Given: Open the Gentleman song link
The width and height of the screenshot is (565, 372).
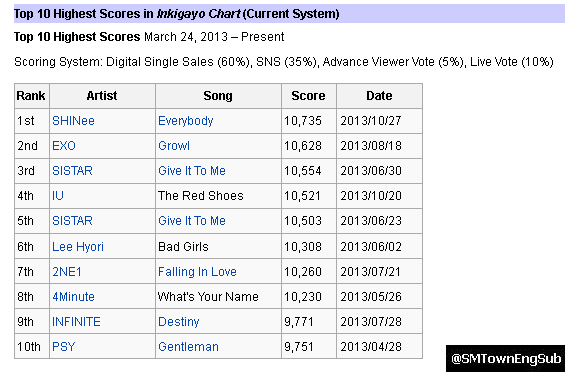Looking at the screenshot, I should pyautogui.click(x=188, y=346).
